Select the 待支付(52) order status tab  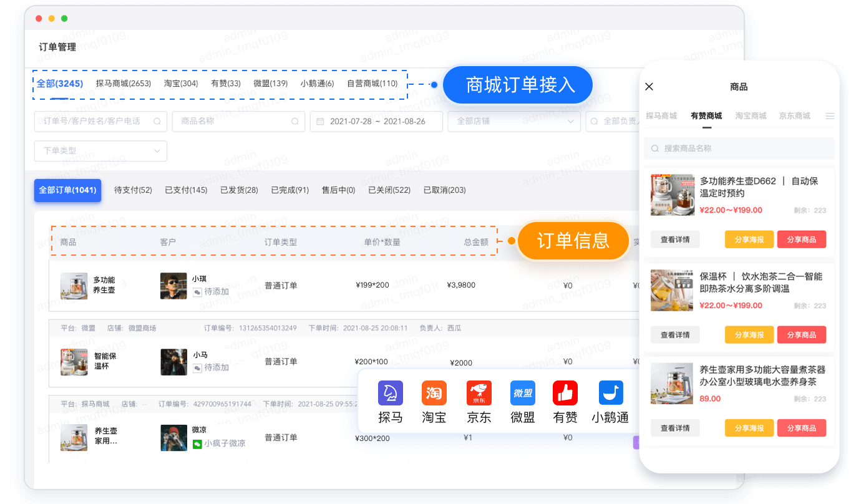133,190
